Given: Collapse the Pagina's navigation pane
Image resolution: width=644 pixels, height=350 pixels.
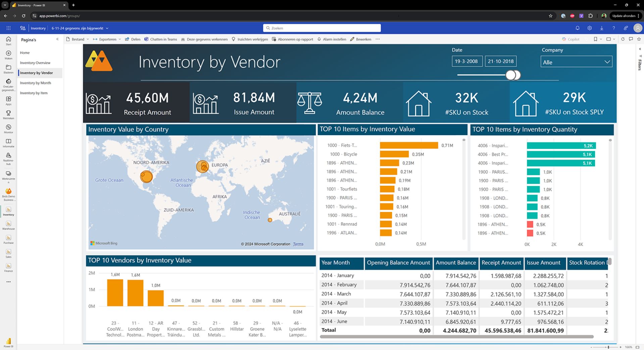Looking at the screenshot, I should [57, 39].
